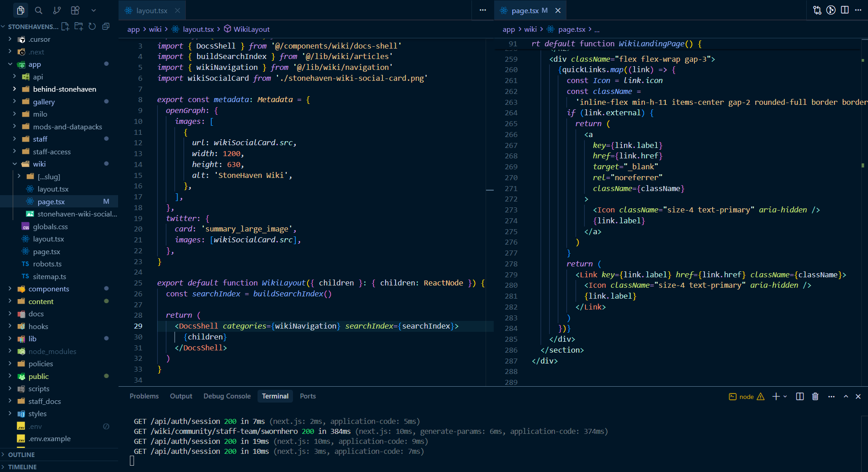
Task: Close the layout.tsx tab
Action: pyautogui.click(x=178, y=10)
